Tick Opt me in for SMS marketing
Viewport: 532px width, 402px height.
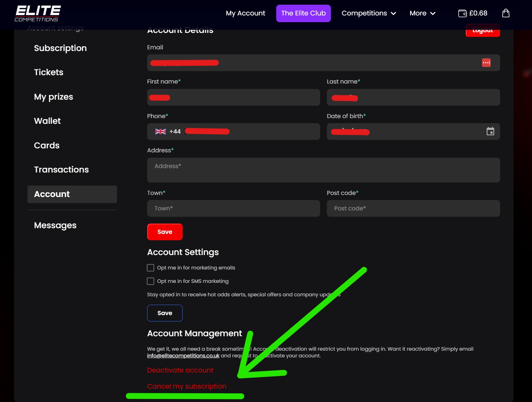click(151, 281)
